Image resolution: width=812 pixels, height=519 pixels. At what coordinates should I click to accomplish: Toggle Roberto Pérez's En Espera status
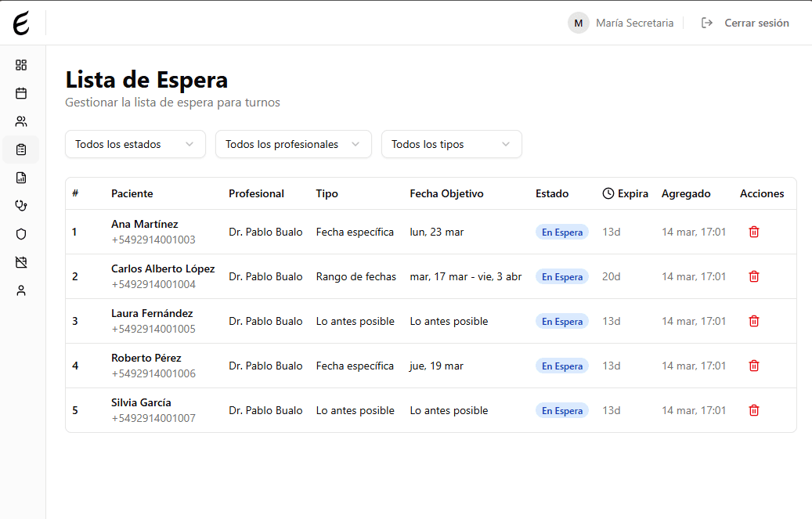561,366
